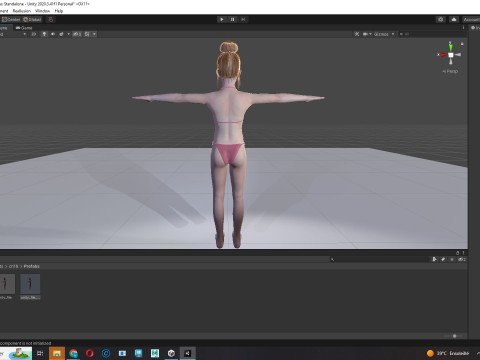The width and height of the screenshot is (480, 360).
Task: Toggle Persp projection label
Action: pyautogui.click(x=450, y=71)
